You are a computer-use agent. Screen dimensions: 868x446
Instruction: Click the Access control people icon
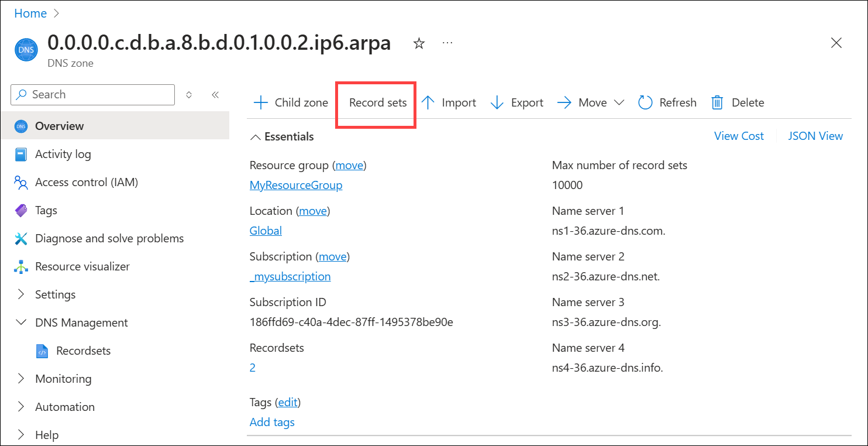pyautogui.click(x=21, y=183)
